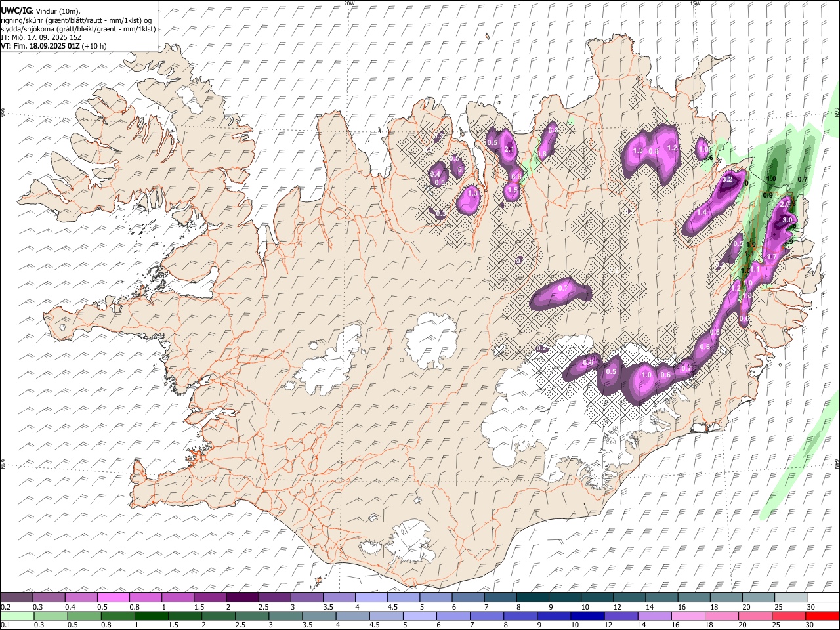Click the 'slydda/snjókoma' description line
The height and width of the screenshot is (630, 840).
tap(78, 29)
